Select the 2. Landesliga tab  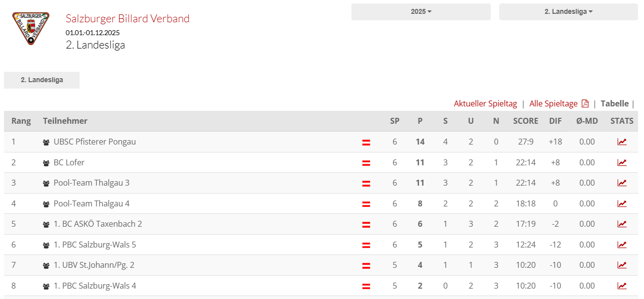pos(42,80)
